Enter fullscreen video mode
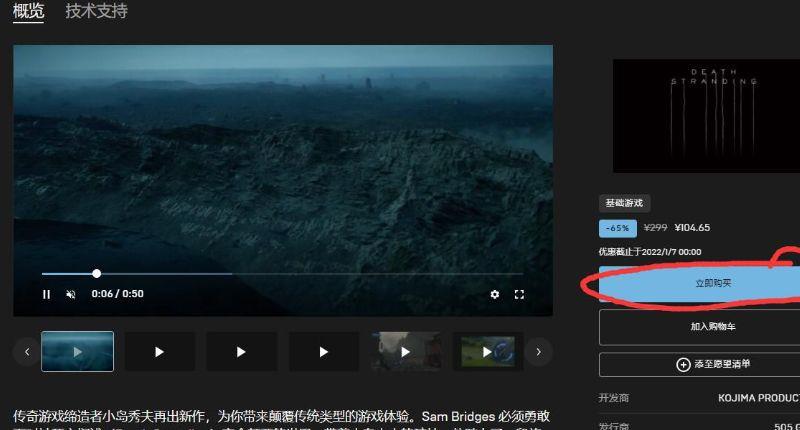This screenshot has width=800, height=430. (519, 294)
